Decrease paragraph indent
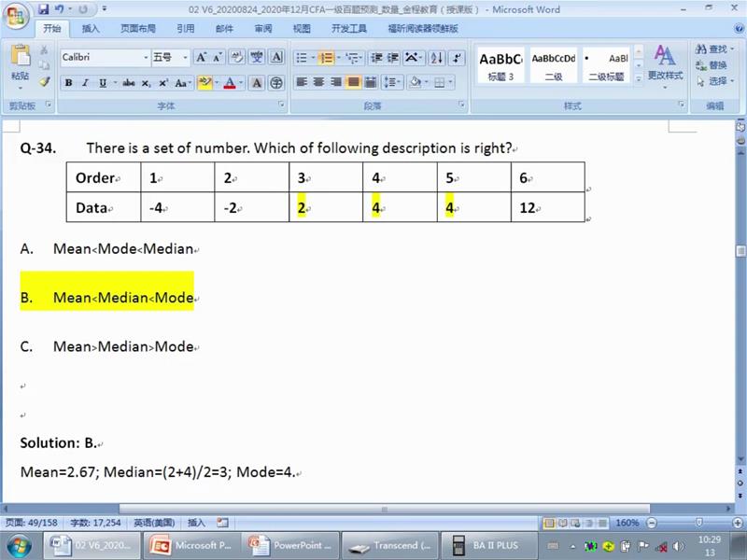Screen dimensions: 747x560 376,58
